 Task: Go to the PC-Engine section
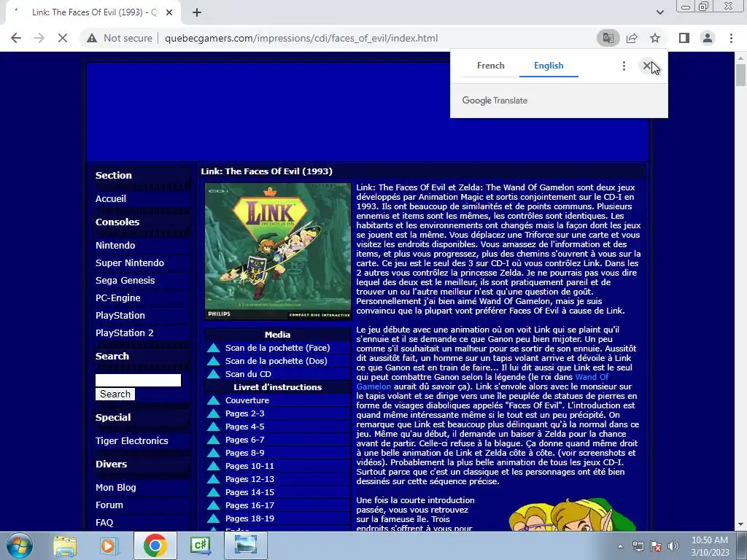click(x=117, y=298)
